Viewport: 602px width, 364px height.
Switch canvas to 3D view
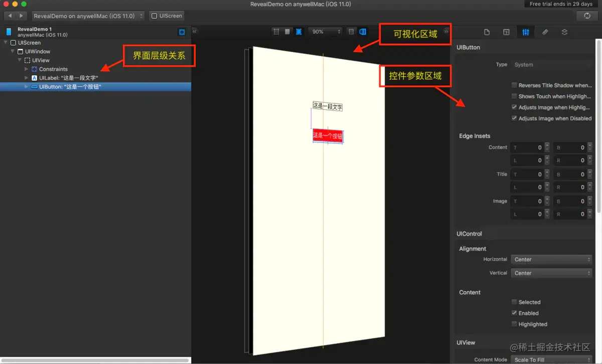click(363, 32)
